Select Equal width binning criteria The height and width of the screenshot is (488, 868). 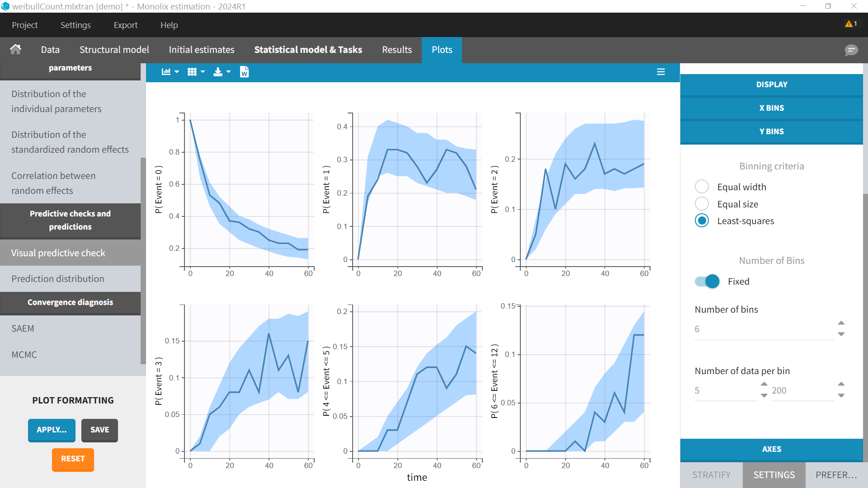[x=702, y=187]
